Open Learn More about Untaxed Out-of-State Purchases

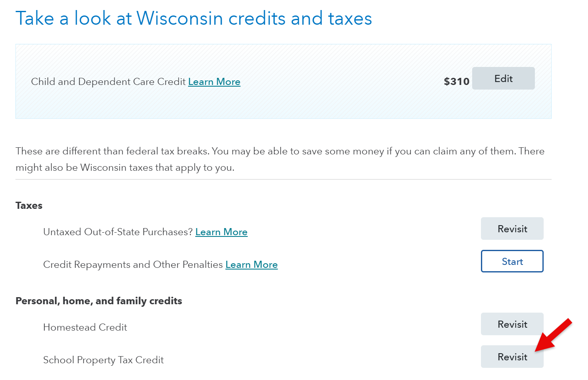(221, 232)
